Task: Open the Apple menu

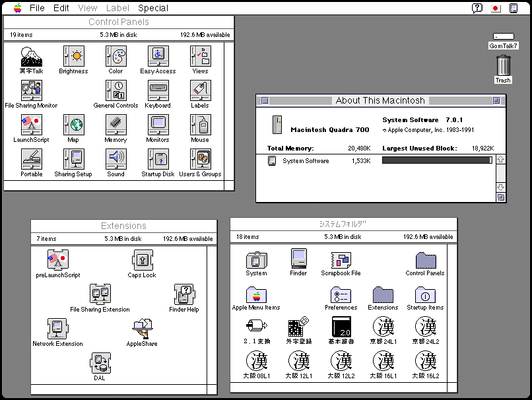Action: tap(18, 8)
